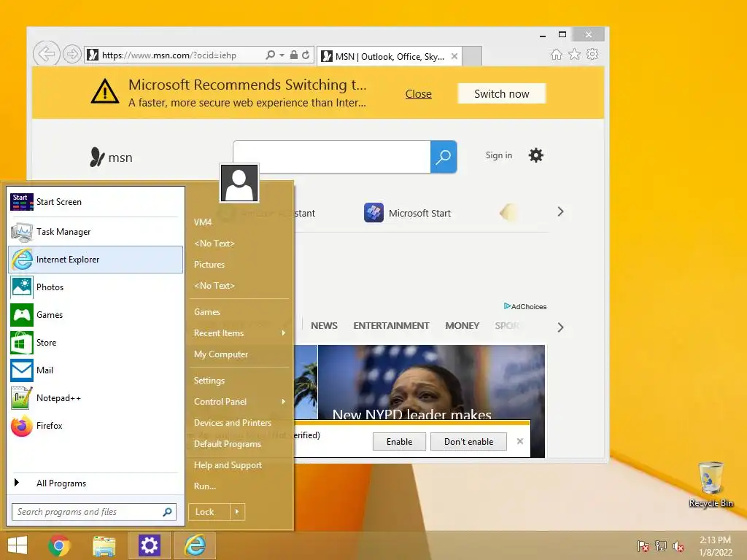Open the Games app in left list

click(96, 315)
